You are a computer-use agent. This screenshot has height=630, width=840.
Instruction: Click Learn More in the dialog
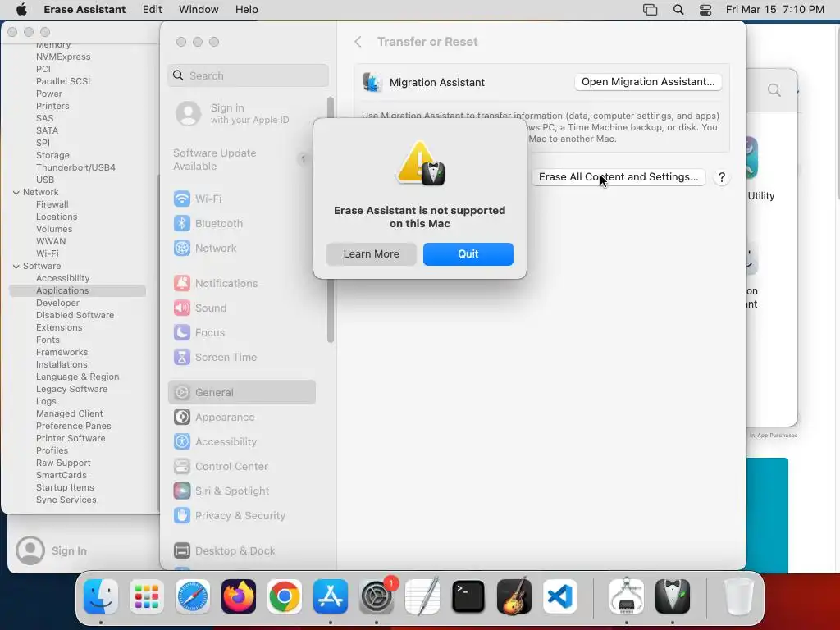point(372,254)
